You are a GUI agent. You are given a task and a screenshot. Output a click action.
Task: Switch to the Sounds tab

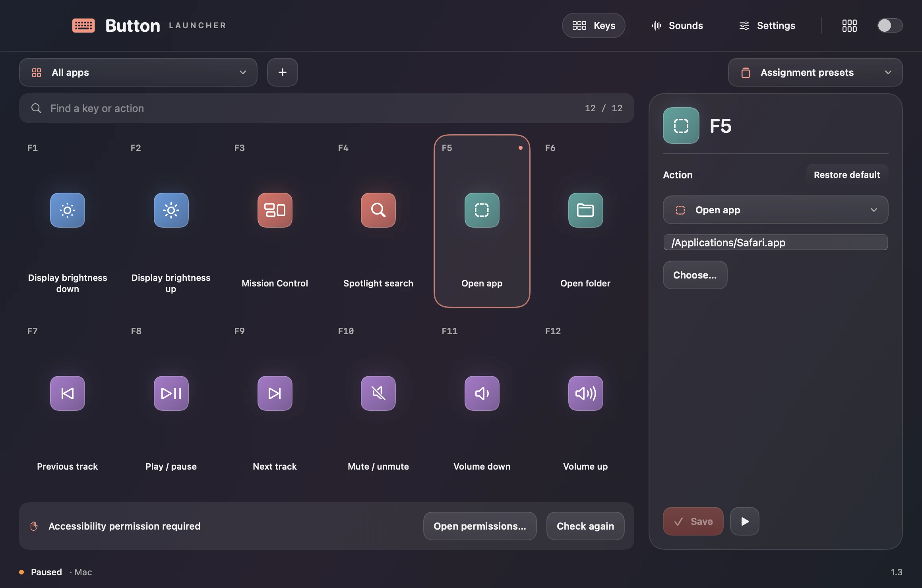tap(677, 25)
